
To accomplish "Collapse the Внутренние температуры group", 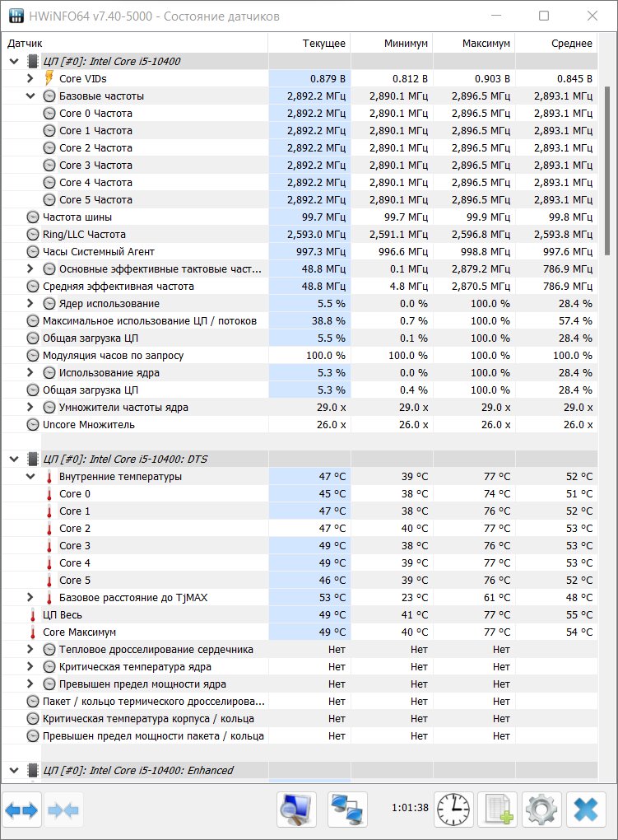I will pos(30,476).
